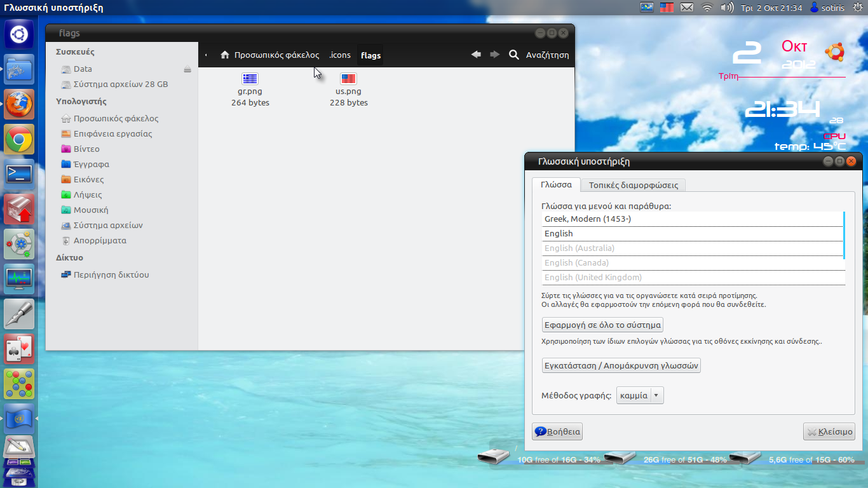Switch to the Τοπικές διαμορφώσεις tab

point(633,186)
